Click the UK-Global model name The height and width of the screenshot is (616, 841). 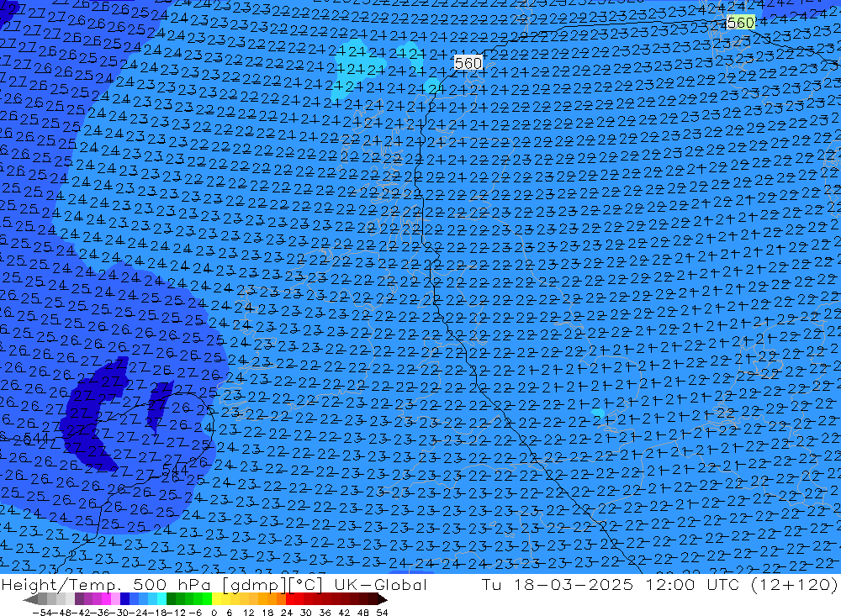pos(380,585)
